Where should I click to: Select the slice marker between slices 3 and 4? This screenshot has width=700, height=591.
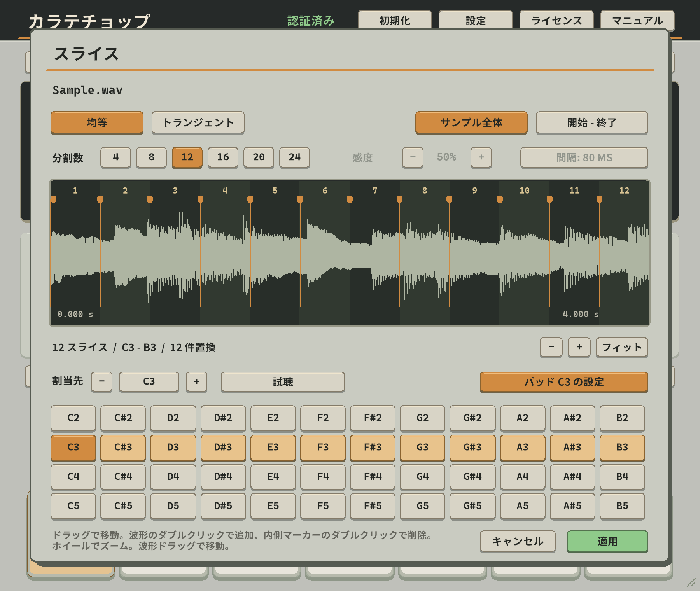point(200,199)
